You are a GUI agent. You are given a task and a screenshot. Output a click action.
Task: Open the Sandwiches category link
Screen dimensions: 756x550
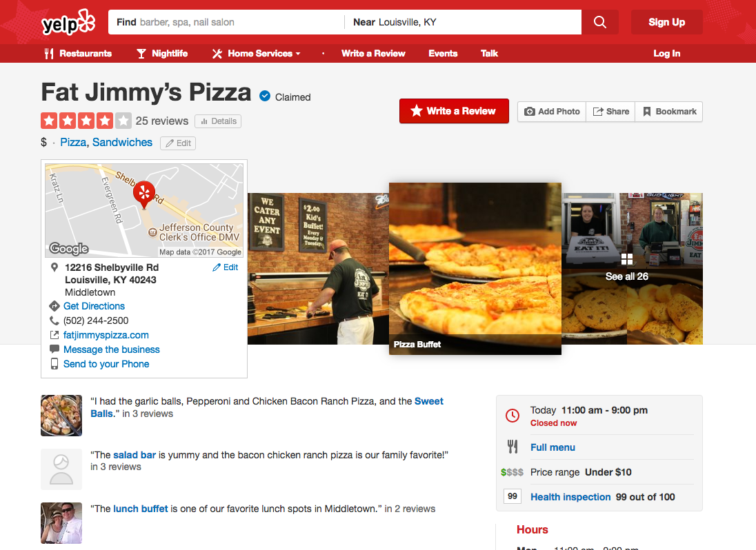[123, 143]
